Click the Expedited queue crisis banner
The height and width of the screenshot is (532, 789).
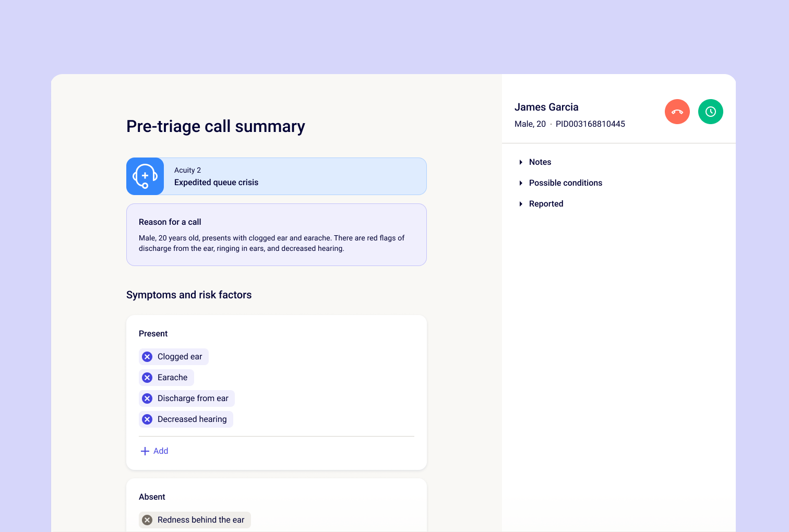point(295,176)
